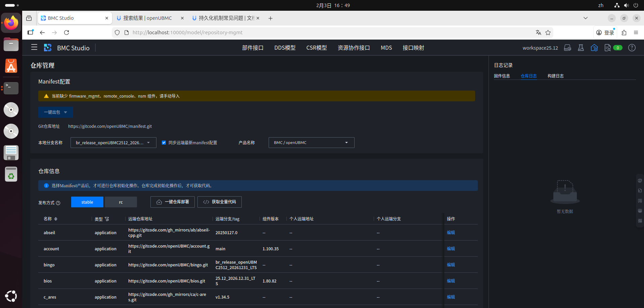The image size is (644, 308).
Task: Switch release mode to rc
Action: [x=121, y=202]
